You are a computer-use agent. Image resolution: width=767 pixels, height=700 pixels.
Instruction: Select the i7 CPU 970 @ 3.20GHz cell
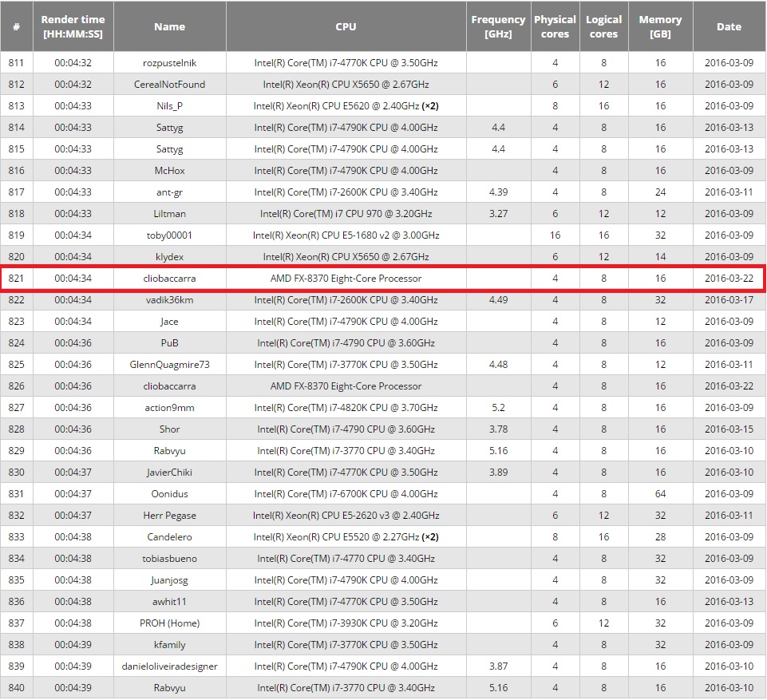(x=346, y=213)
